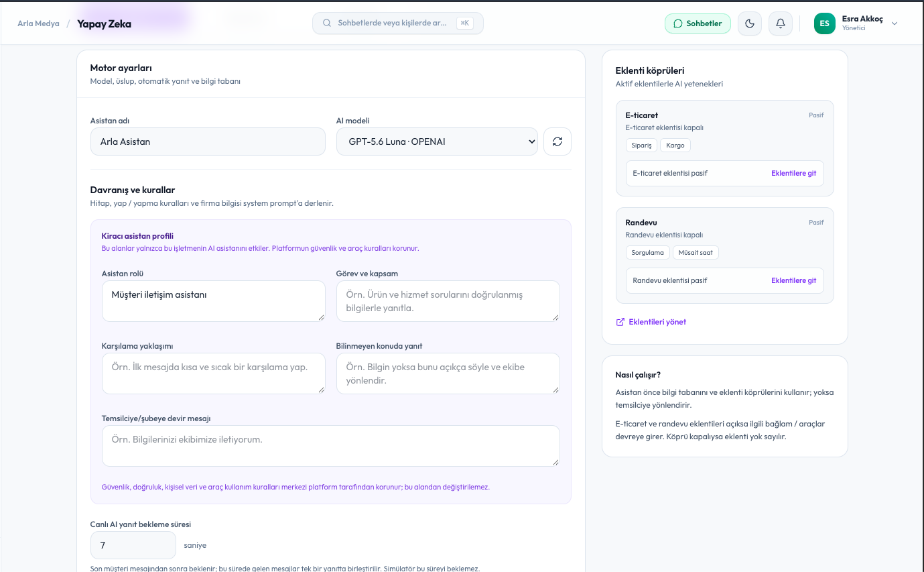Viewport: 924px width, 572px height.
Task: Expand the Esra Akkoç account menu
Action: (x=895, y=23)
